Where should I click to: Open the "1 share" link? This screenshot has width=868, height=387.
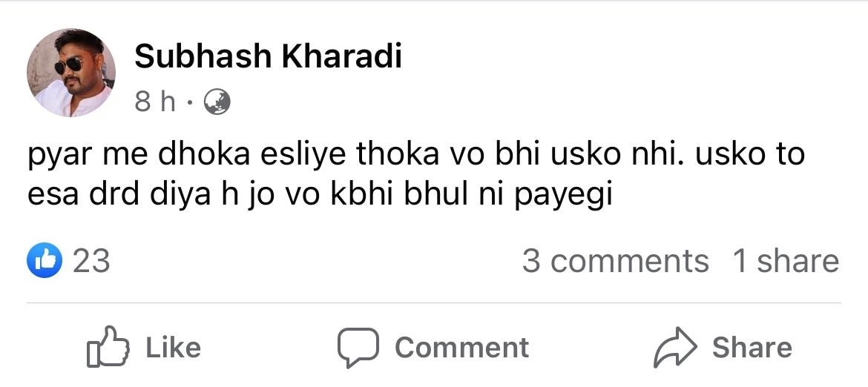(x=786, y=261)
